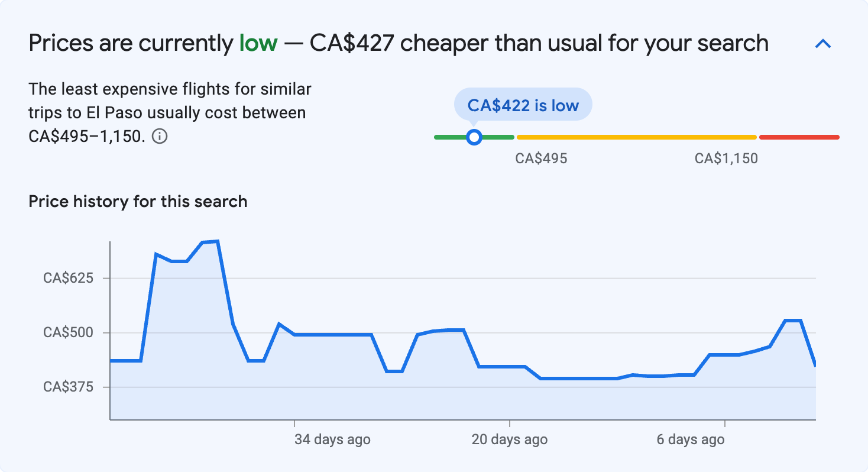Click the 20 days ago axis label
Viewport: 868px width, 472px height.
pyautogui.click(x=510, y=439)
